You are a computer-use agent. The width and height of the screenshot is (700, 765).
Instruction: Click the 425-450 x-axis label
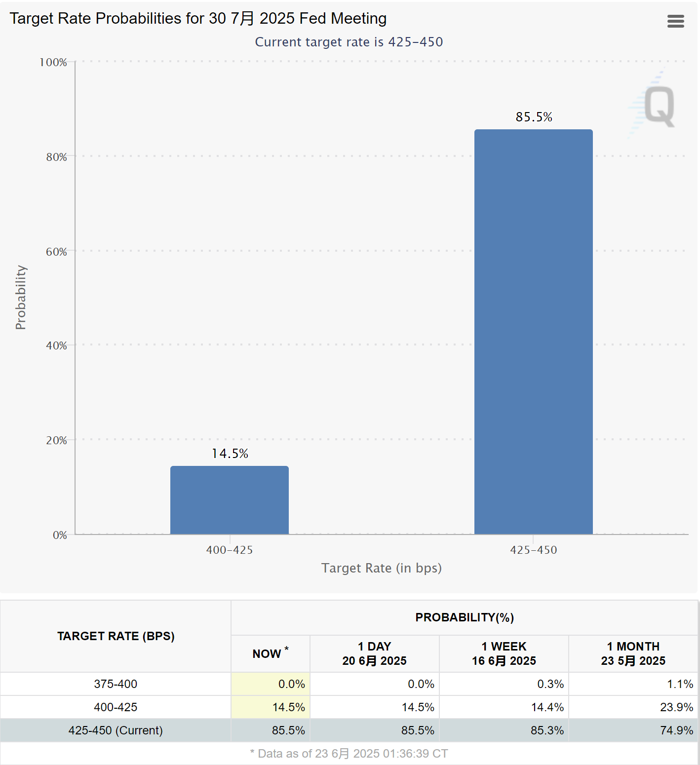(533, 550)
